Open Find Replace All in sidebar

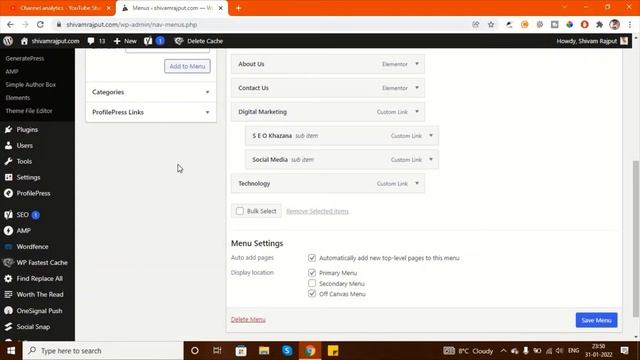(x=39, y=278)
